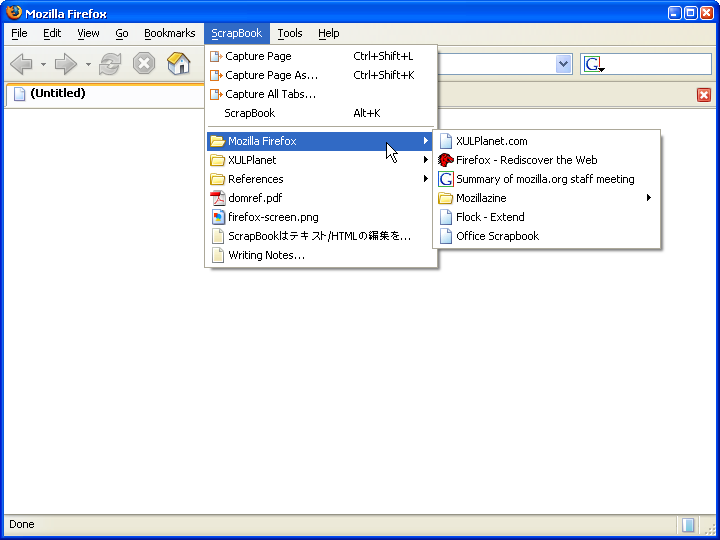
Task: Open XULPlanet.com in submenu
Action: click(x=546, y=141)
